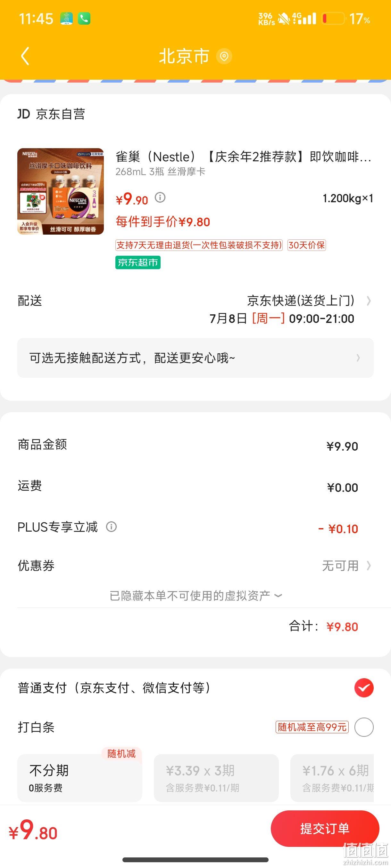Expand 已隐藏本单不可使用的虚拟资产 section

click(x=195, y=596)
